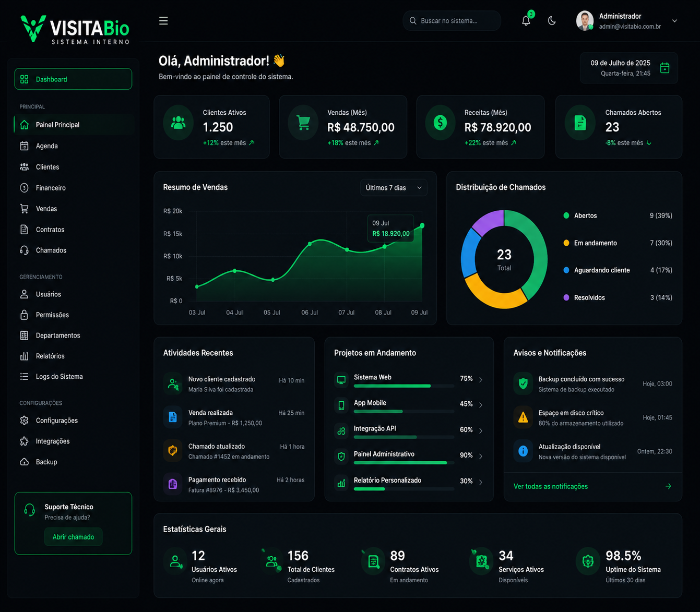Click the Abertos green legend dot

tap(566, 215)
